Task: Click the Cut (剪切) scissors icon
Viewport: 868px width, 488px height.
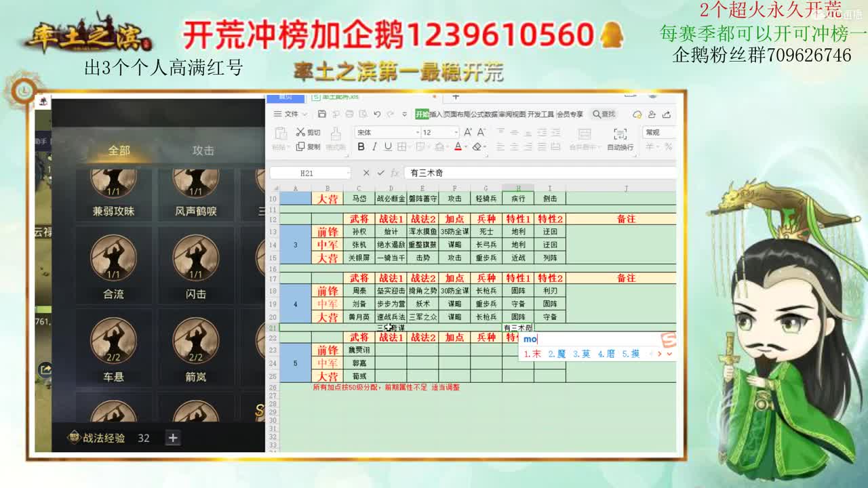Action: click(x=300, y=132)
